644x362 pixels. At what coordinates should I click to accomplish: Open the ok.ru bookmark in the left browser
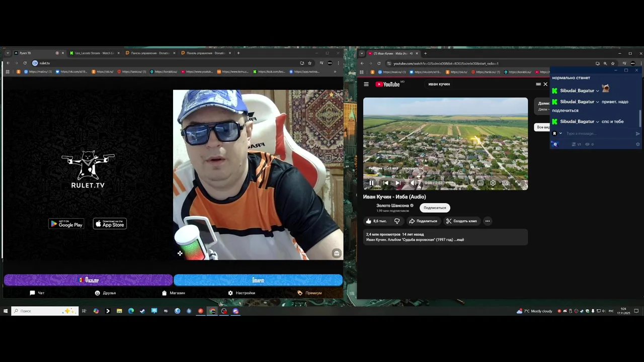pyautogui.click(x=103, y=72)
